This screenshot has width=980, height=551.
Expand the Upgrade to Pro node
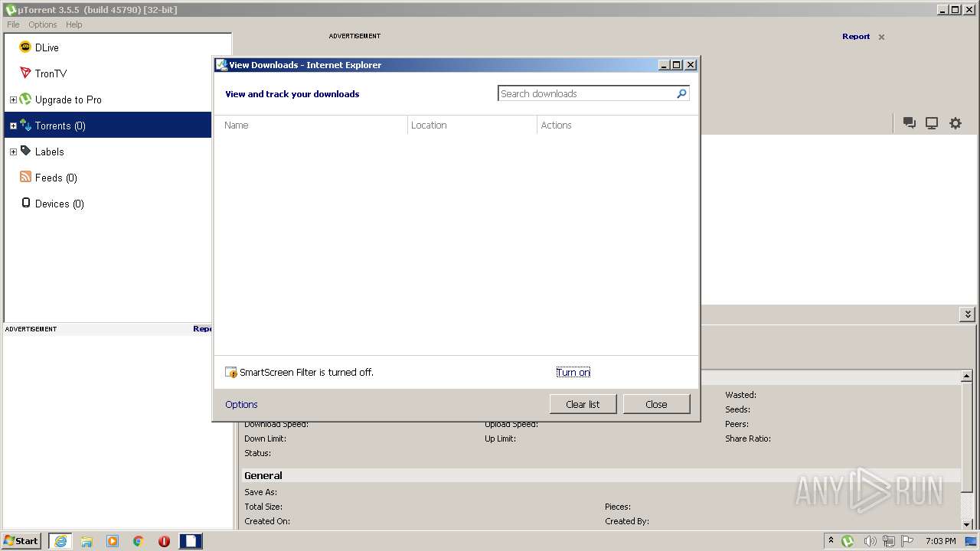pyautogui.click(x=13, y=99)
